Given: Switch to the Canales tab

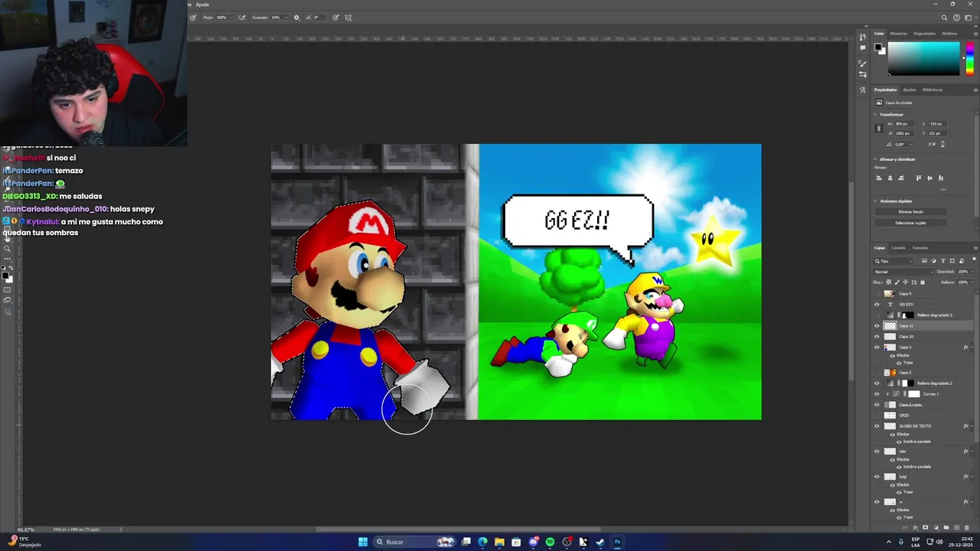Looking at the screenshot, I should pyautogui.click(x=898, y=248).
